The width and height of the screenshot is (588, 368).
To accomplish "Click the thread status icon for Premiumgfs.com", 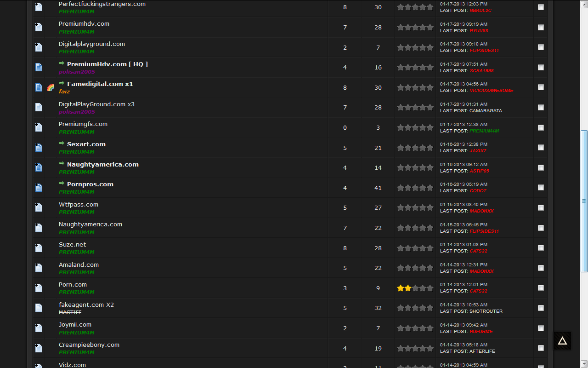I will [39, 127].
